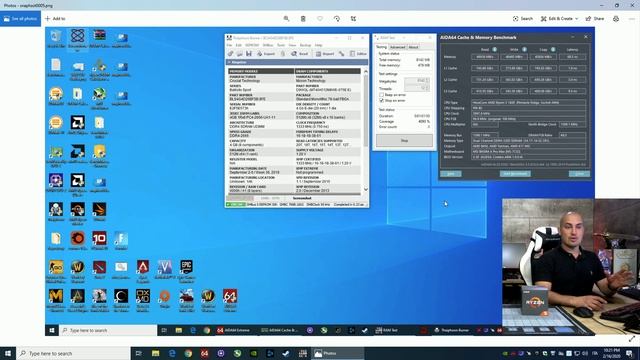
Task: Click Read in Thaiphoon Burner toolbar
Action: [x=300, y=54]
